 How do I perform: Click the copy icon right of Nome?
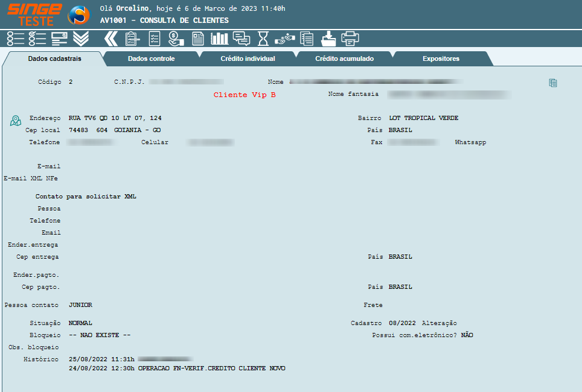pyautogui.click(x=552, y=83)
